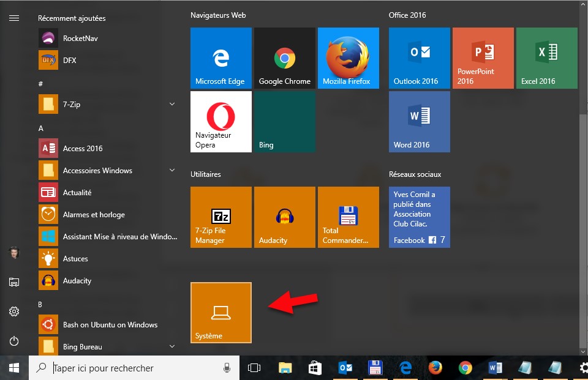Launch Google Chrome from tiles
The width and height of the screenshot is (588, 380).
point(284,59)
